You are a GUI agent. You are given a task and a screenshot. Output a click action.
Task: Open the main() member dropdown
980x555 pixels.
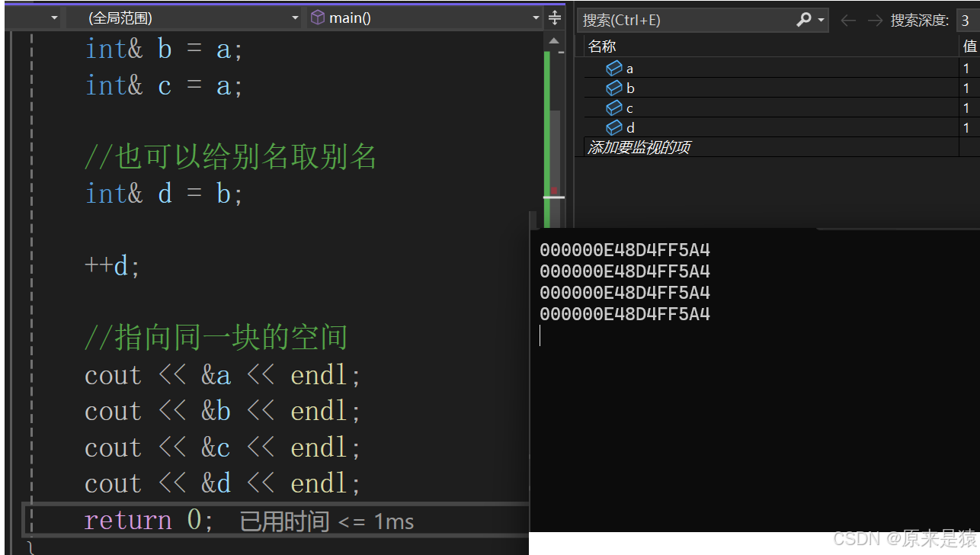click(x=425, y=18)
